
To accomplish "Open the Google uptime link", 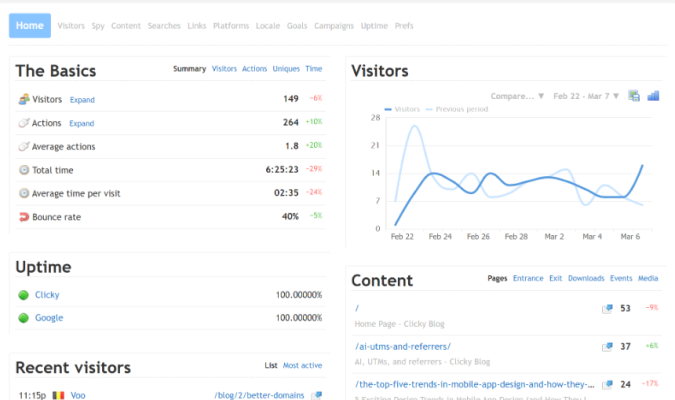I will (49, 318).
